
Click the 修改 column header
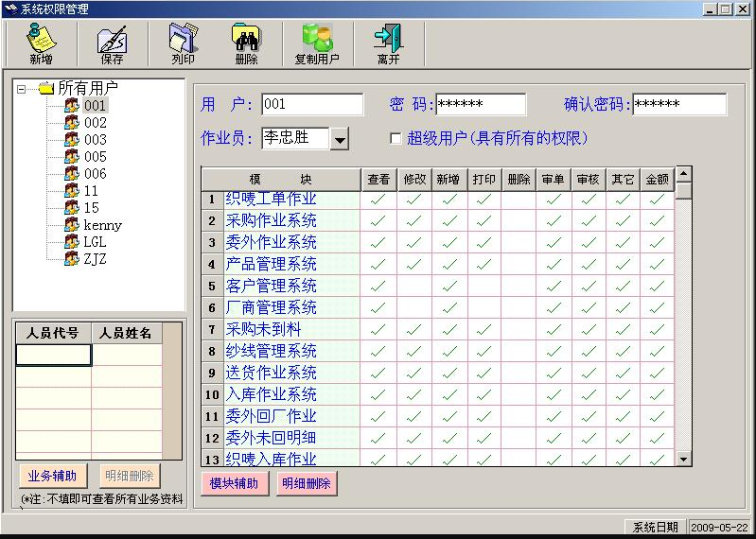pos(414,180)
